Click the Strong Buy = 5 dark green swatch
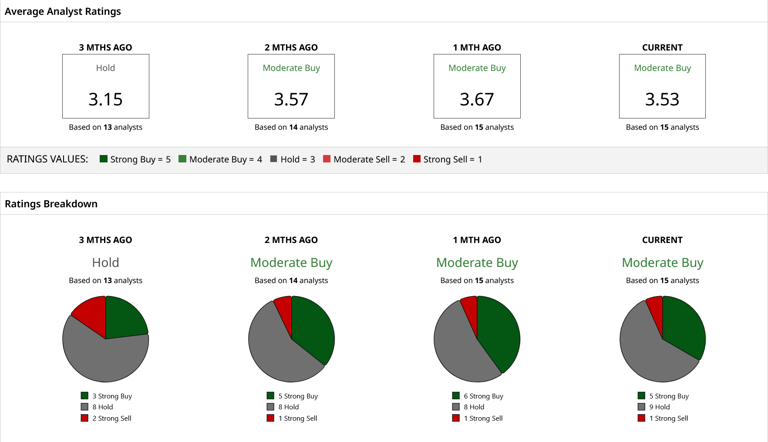768x442 pixels. click(x=103, y=159)
